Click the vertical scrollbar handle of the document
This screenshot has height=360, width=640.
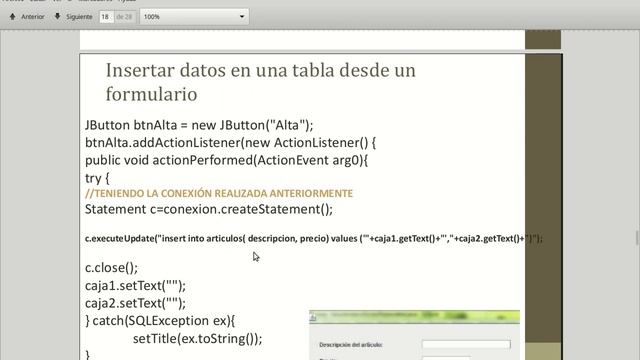638,238
